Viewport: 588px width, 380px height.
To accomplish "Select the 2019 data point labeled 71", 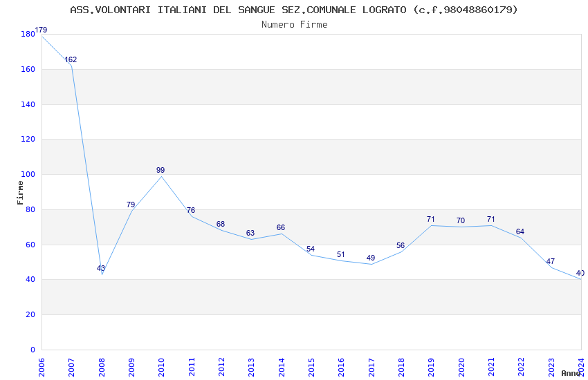I will 431,225.
